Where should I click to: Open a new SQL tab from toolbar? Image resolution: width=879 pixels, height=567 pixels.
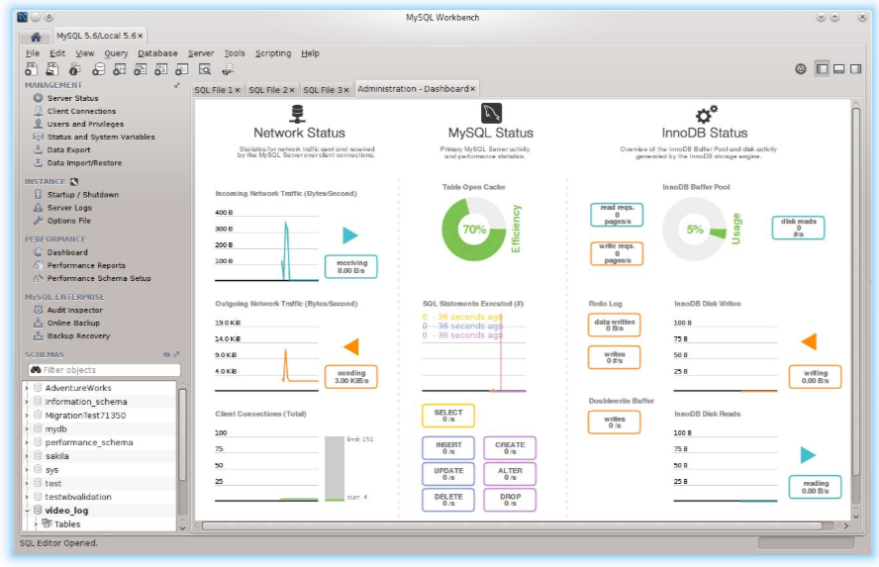(x=31, y=69)
